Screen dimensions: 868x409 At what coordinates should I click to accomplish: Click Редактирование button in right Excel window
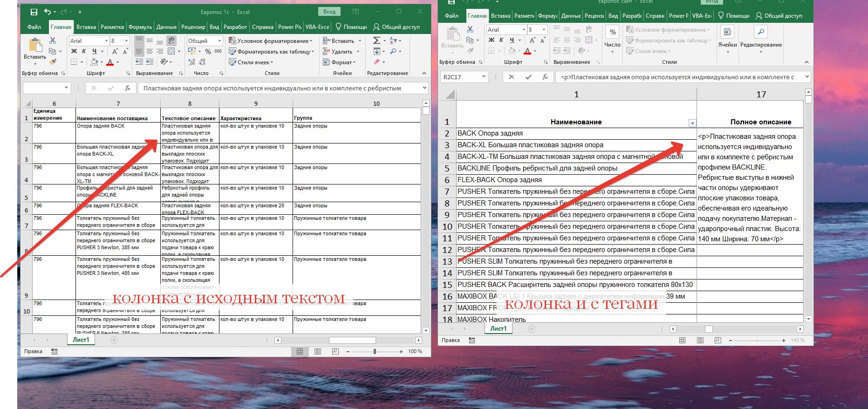point(761,39)
